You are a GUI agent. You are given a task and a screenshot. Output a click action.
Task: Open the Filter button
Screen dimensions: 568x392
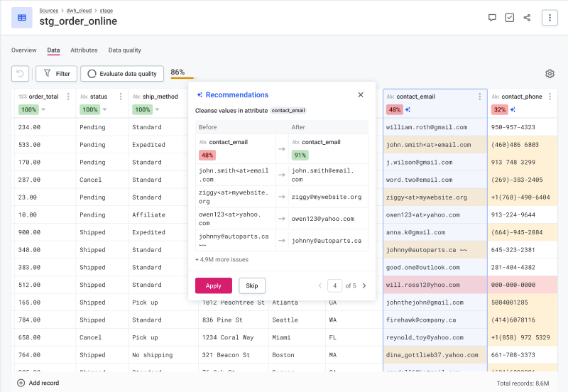[56, 73]
